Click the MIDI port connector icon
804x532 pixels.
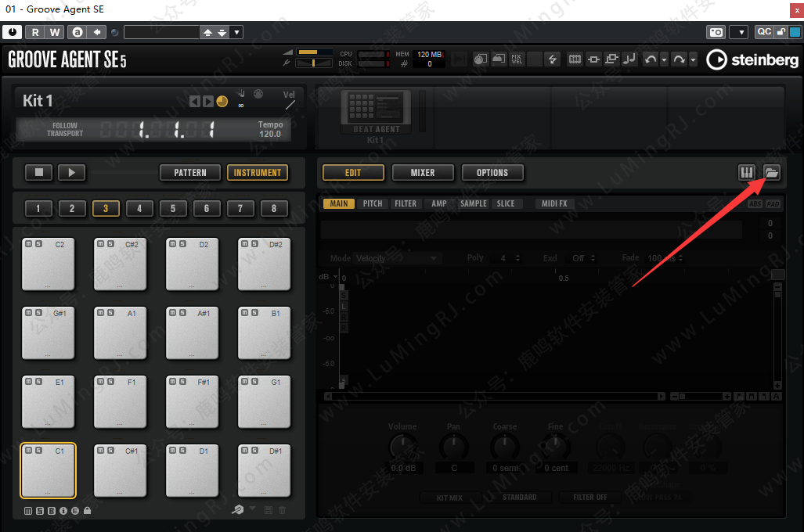click(x=258, y=94)
